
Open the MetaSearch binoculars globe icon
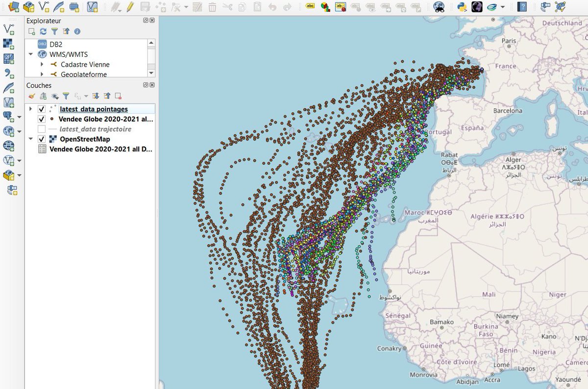click(x=440, y=6)
